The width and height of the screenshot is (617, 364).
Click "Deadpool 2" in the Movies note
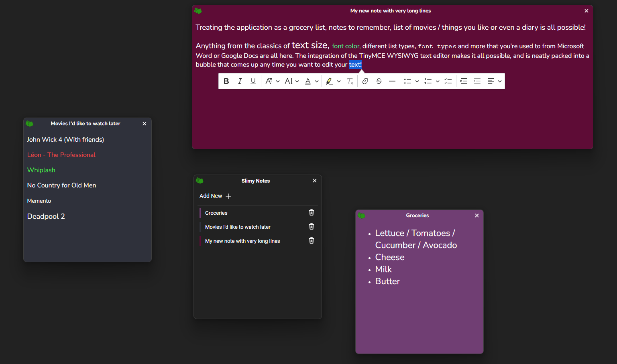[x=46, y=216]
